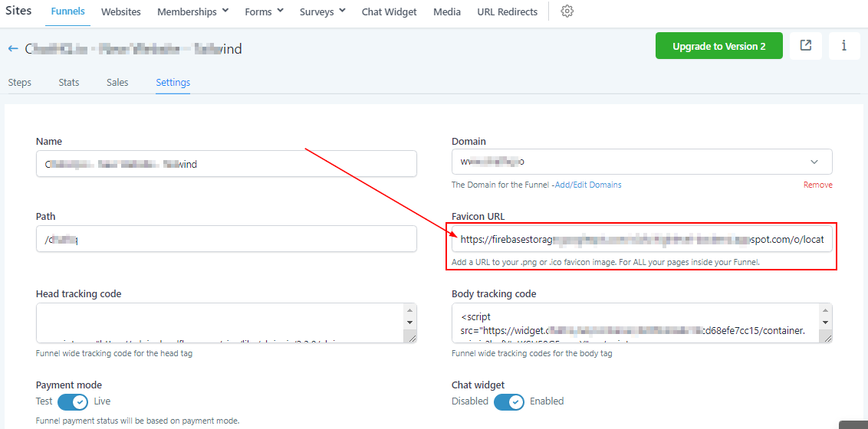Image resolution: width=868 pixels, height=429 pixels.
Task: Toggle the Chat widget switch
Action: tap(509, 401)
